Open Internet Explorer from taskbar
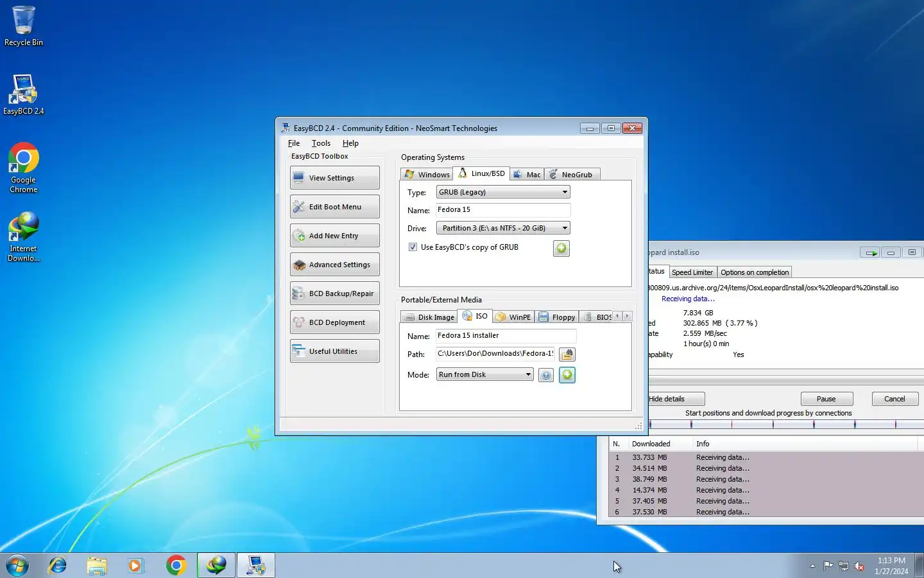 click(x=58, y=565)
